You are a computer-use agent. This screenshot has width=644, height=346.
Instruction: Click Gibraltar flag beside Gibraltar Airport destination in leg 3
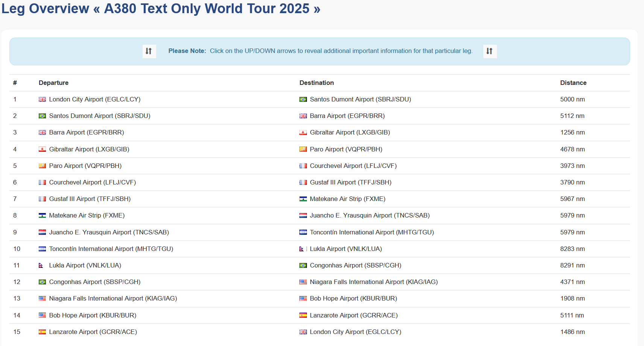click(303, 133)
